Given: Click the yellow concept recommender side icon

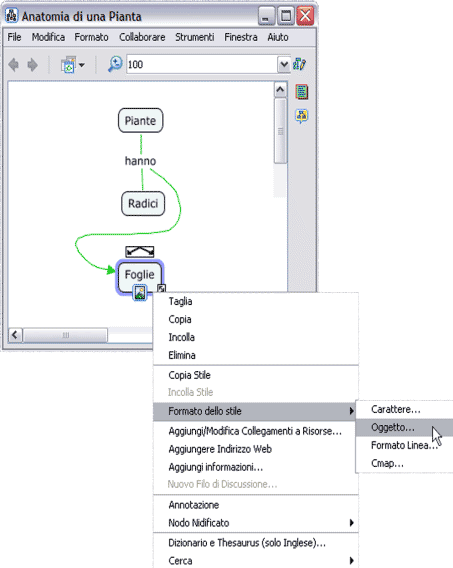Looking at the screenshot, I should tap(302, 116).
